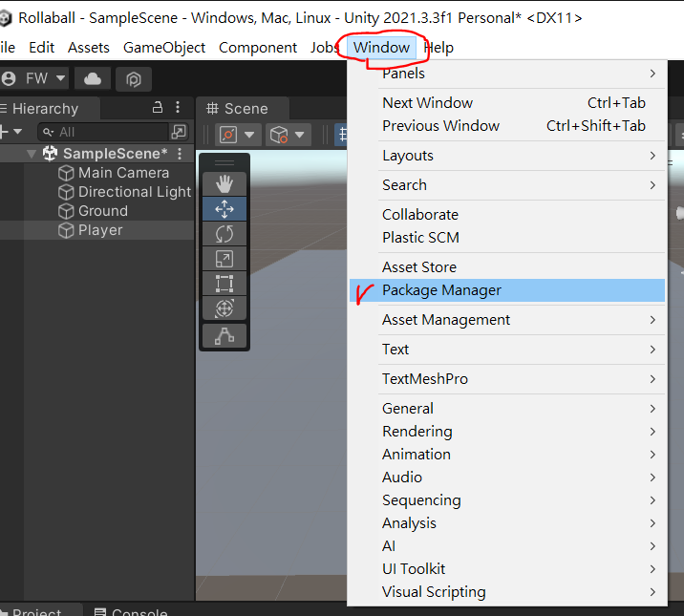Image resolution: width=684 pixels, height=616 pixels.
Task: Select the Rotate tool
Action: tap(224, 234)
